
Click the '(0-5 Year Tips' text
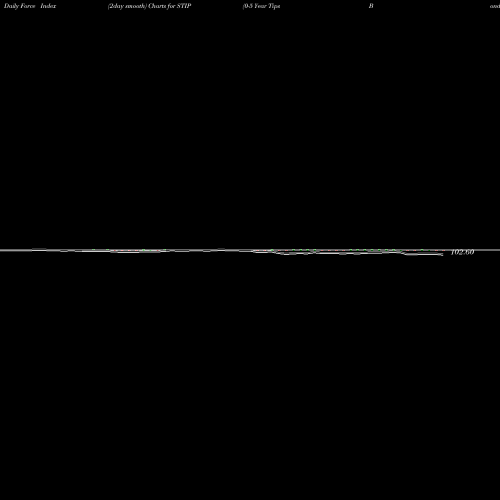pyautogui.click(x=261, y=6)
